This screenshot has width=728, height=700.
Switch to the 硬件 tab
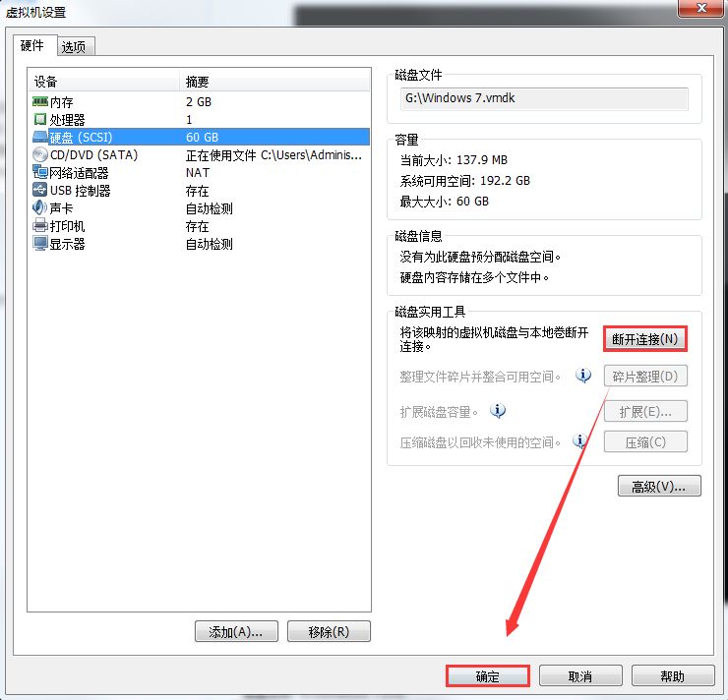click(34, 45)
